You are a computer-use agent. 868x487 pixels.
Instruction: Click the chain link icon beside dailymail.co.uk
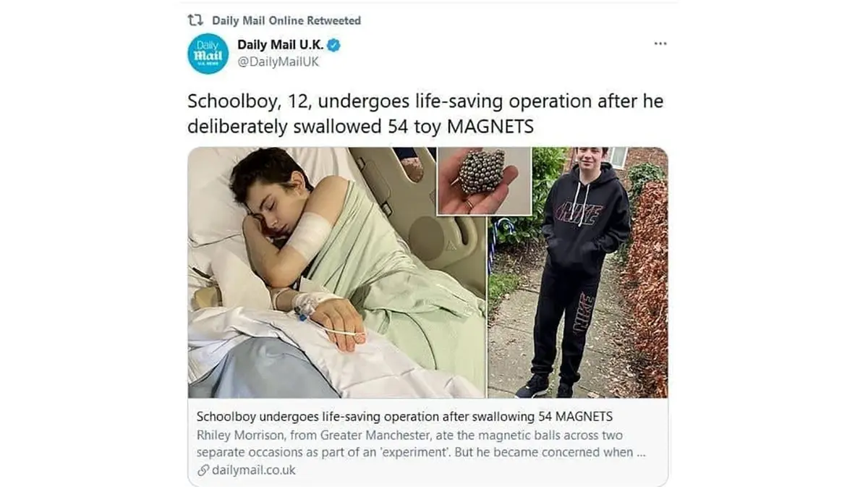tap(203, 470)
